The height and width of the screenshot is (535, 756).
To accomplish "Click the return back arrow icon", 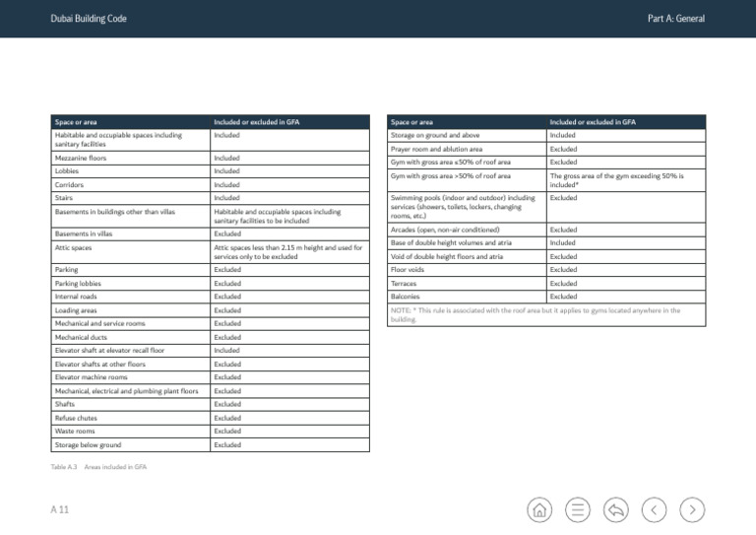I will point(615,510).
